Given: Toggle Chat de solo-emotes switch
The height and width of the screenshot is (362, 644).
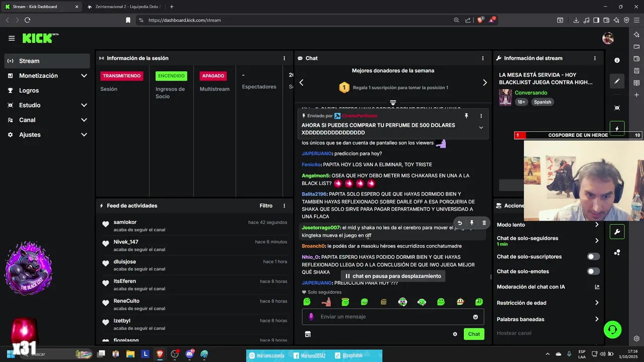Looking at the screenshot, I should coord(594,271).
